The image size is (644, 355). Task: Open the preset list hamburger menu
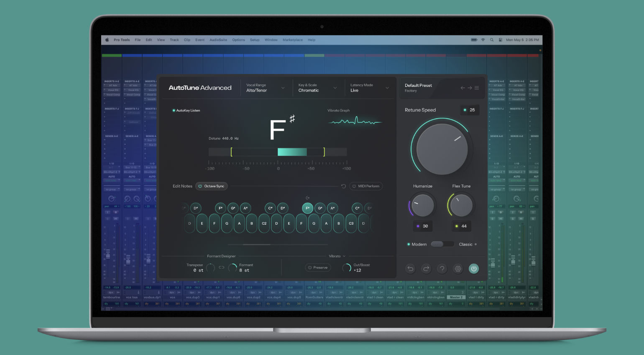point(477,88)
